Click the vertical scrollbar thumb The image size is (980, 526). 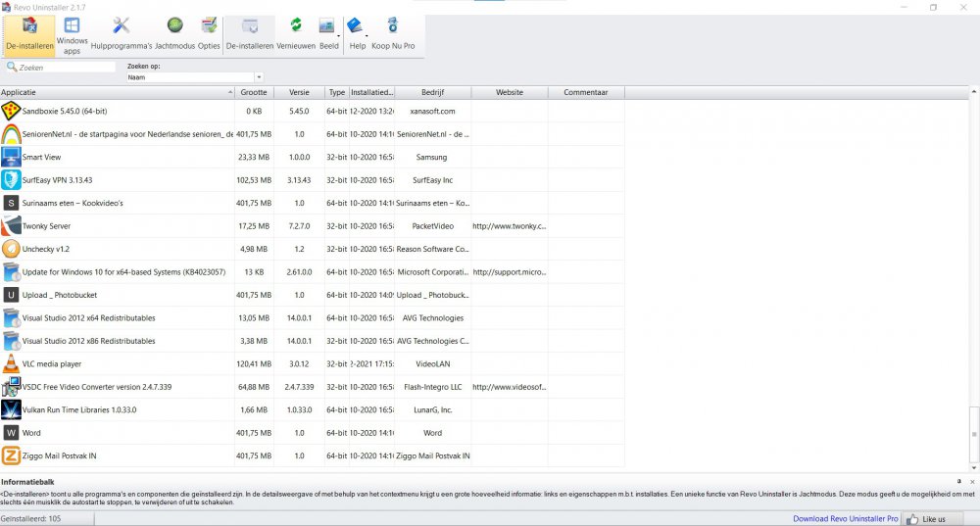tap(974, 432)
